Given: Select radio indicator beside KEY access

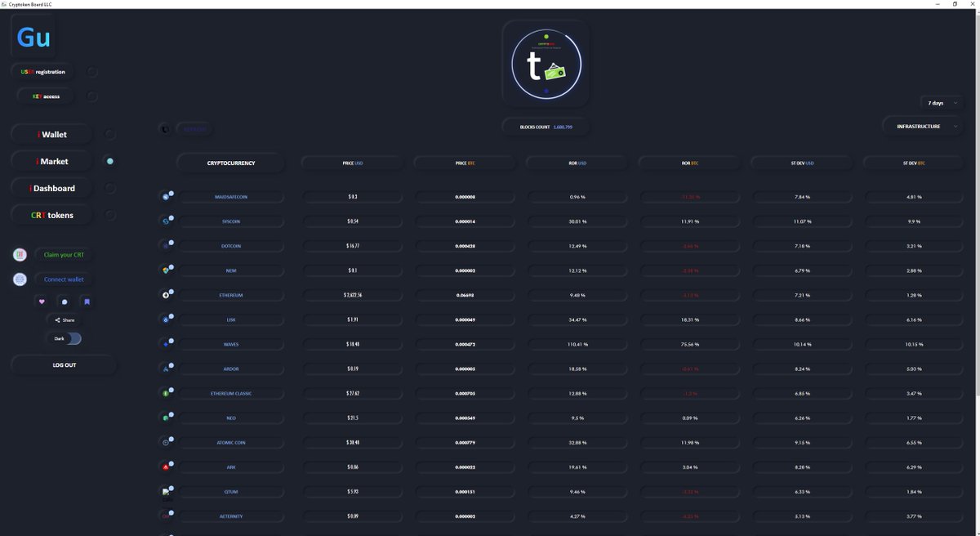Looking at the screenshot, I should coord(91,96).
